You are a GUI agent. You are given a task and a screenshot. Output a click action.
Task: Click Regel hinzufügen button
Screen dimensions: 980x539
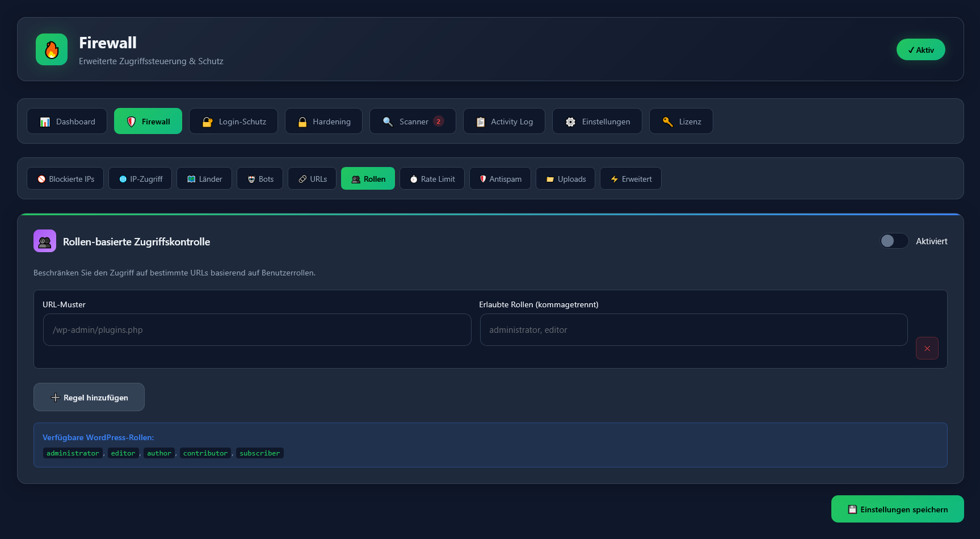tap(89, 397)
